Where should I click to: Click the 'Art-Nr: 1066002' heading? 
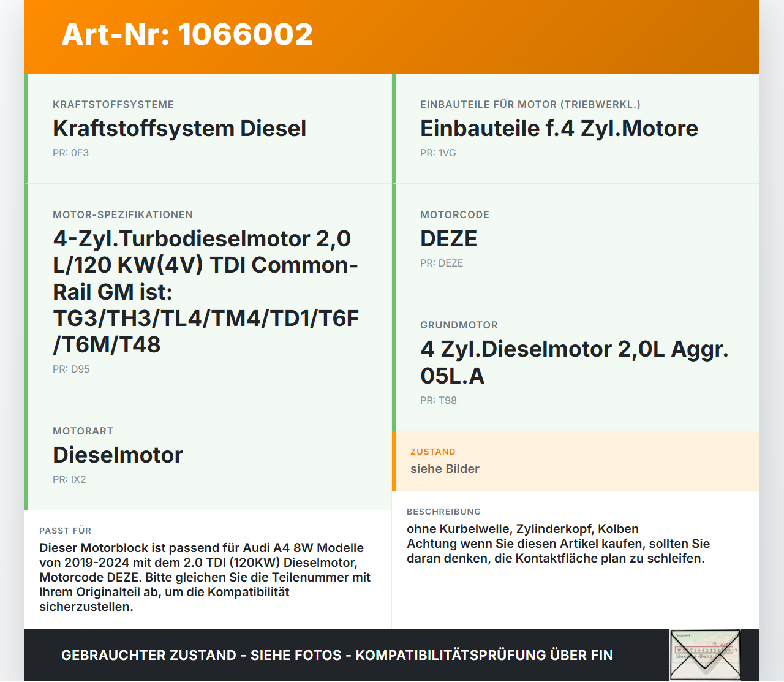[187, 34]
